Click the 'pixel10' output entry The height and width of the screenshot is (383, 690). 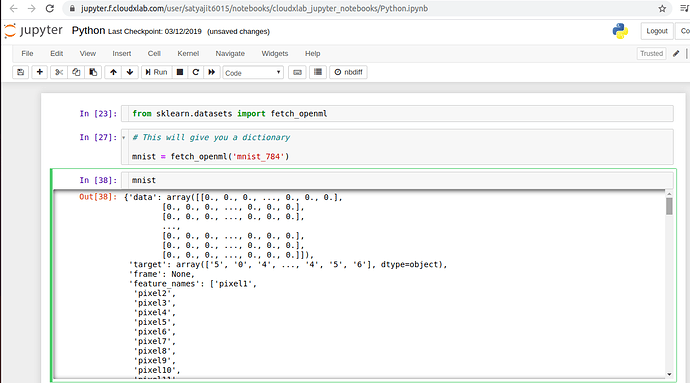pos(157,370)
